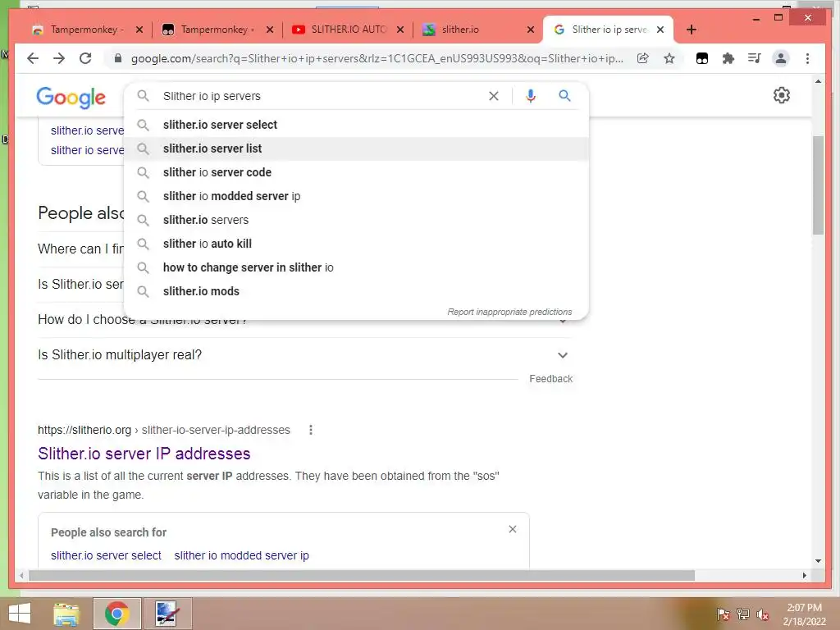Dismiss the People also search for box
Screen dimensions: 840x630
[513, 529]
